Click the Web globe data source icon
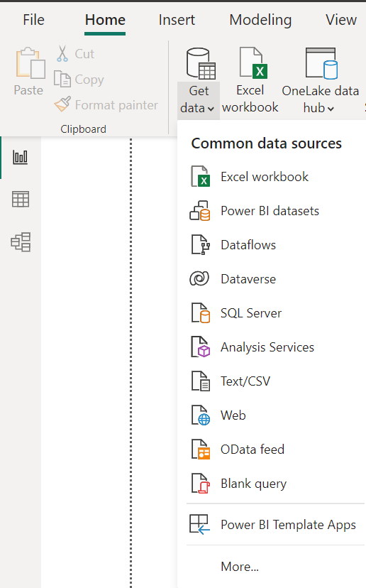Screen dimensions: 366x588 pyautogui.click(x=201, y=415)
